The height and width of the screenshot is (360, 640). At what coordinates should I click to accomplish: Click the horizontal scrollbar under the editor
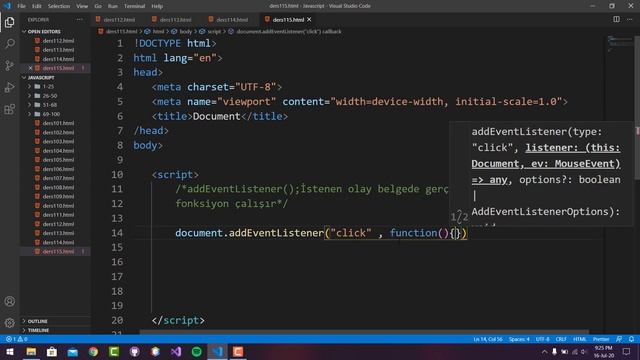click(x=364, y=332)
